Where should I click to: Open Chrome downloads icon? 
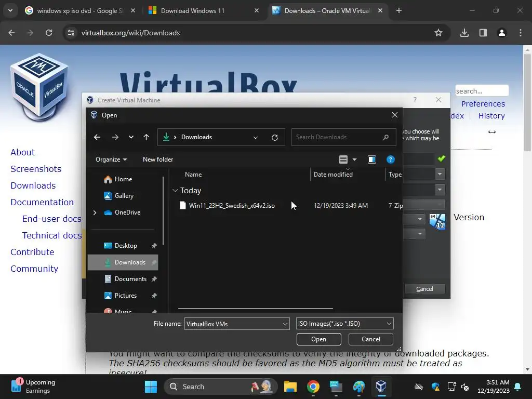[x=464, y=33]
